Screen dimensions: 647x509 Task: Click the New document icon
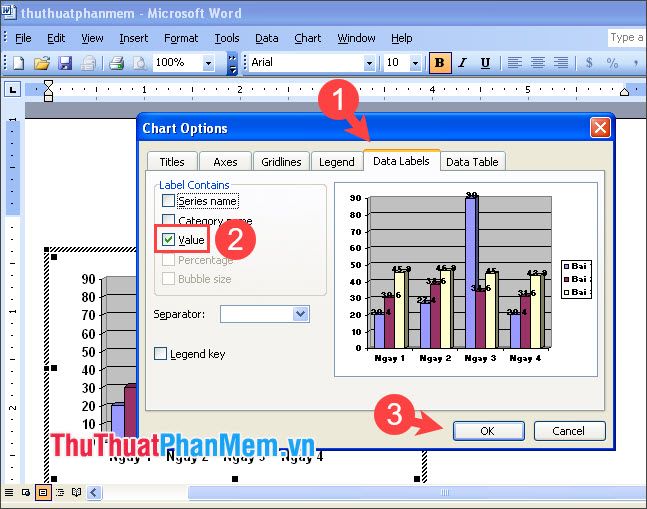[x=19, y=63]
